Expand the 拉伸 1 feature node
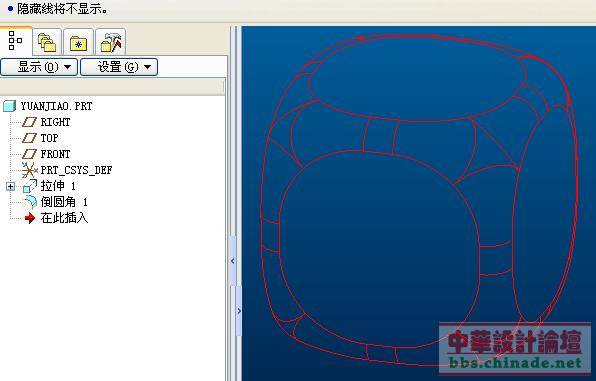Screen dimensions: 596x381 click(11, 186)
